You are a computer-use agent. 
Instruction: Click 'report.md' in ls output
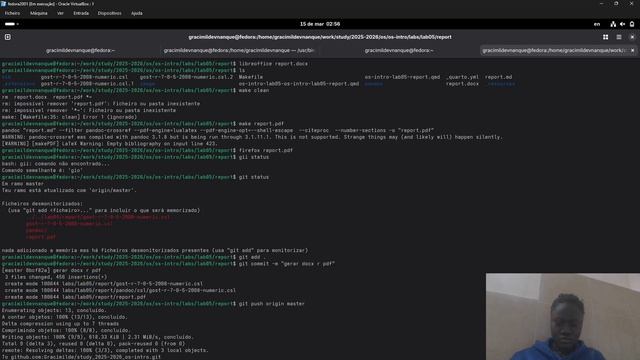pyautogui.click(x=498, y=77)
